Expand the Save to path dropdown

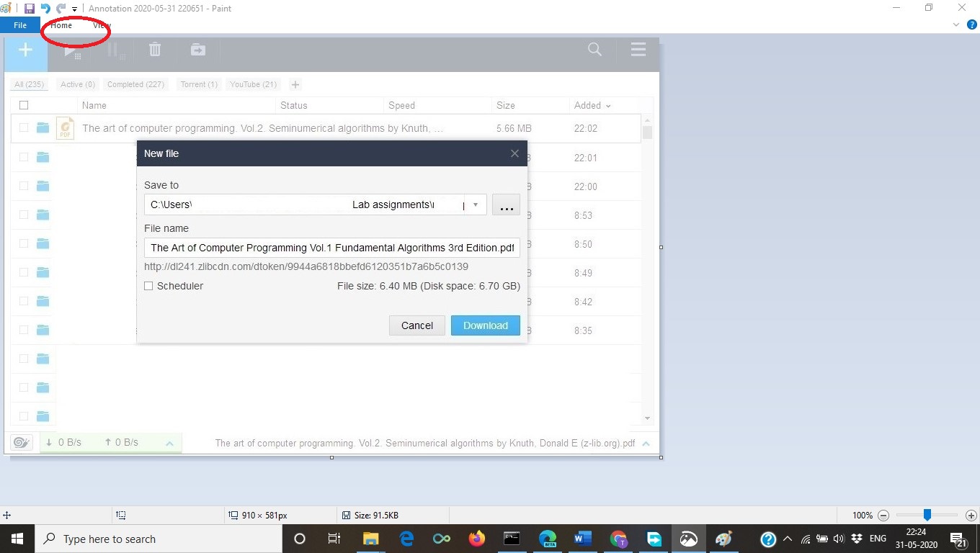coord(476,204)
